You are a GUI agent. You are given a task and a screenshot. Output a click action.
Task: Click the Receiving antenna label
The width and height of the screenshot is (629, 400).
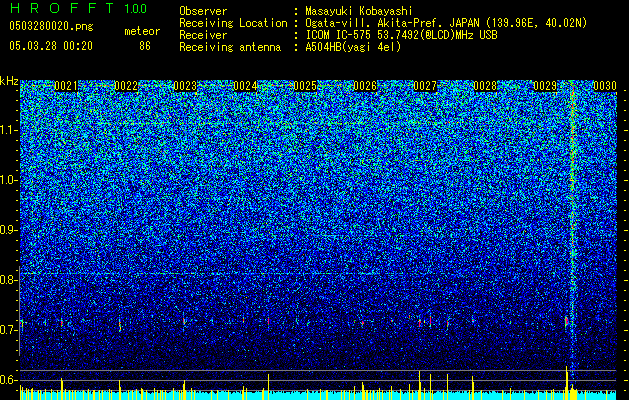click(x=230, y=47)
